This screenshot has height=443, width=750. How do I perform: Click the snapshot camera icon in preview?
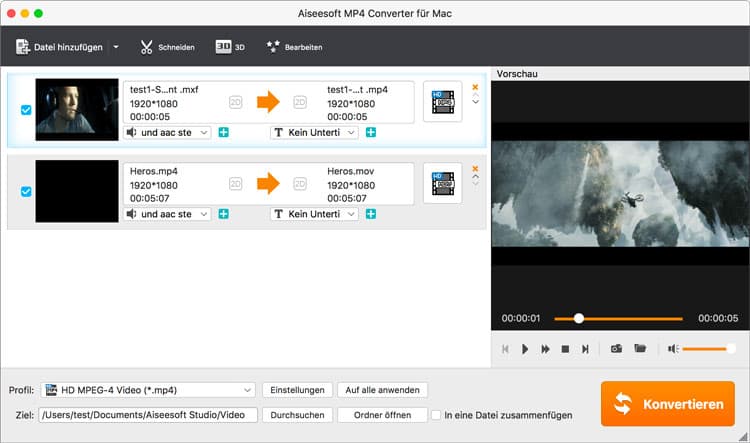(x=616, y=348)
